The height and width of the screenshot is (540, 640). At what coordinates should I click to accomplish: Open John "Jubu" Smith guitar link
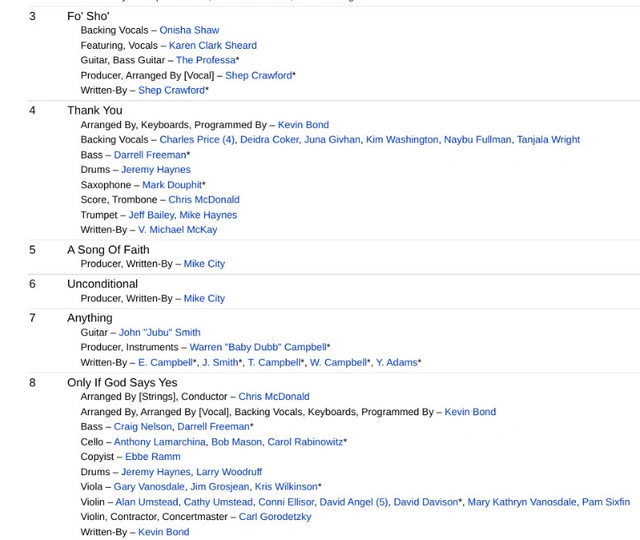point(159,332)
